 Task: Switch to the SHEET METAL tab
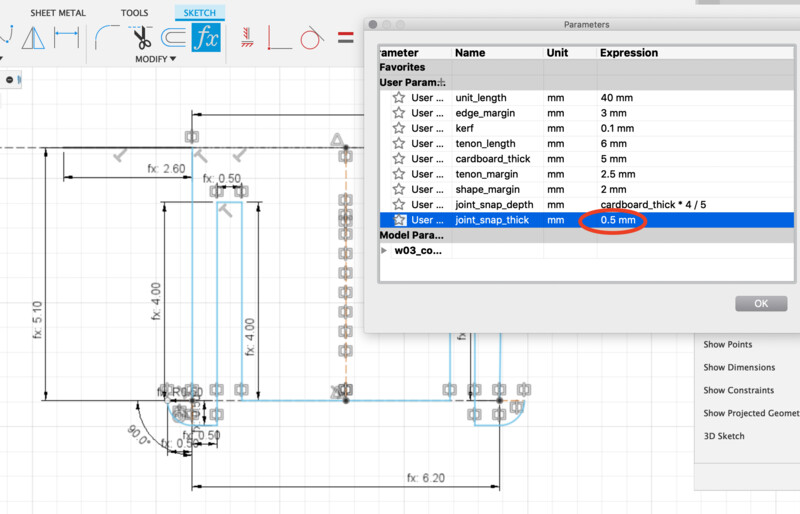(x=58, y=13)
